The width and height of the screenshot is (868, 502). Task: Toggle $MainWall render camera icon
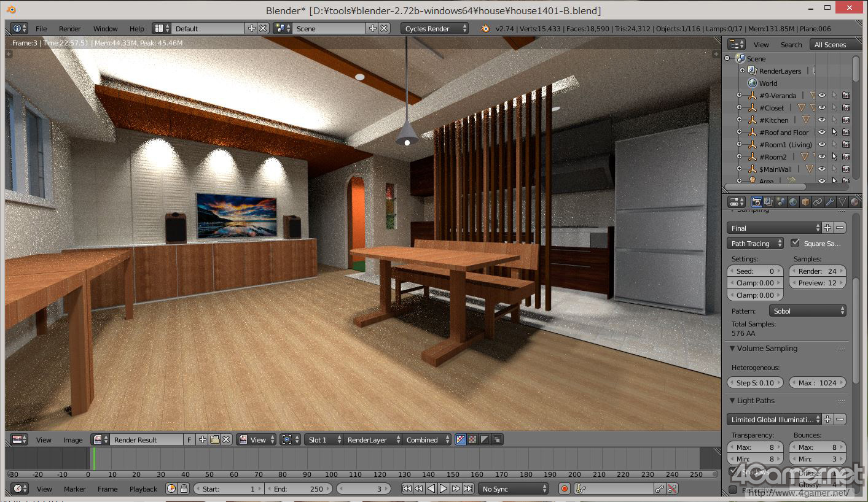846,169
